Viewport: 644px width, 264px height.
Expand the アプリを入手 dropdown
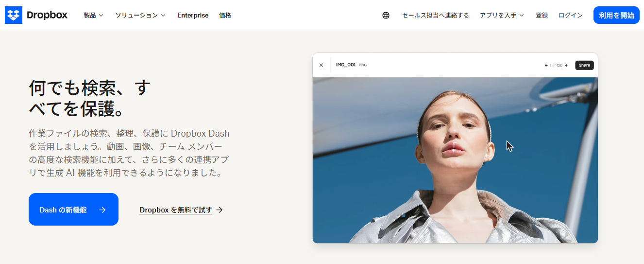pos(502,15)
